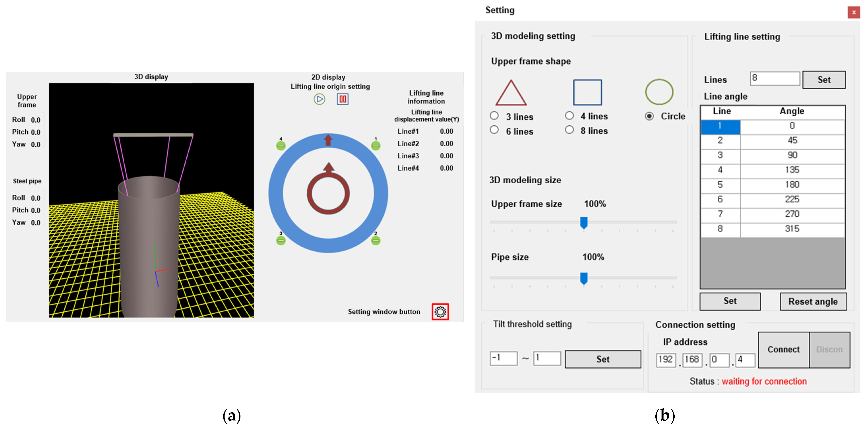Screen dimensions: 868x431
Task: Click the Upper frame size slider handle
Action: tap(584, 223)
